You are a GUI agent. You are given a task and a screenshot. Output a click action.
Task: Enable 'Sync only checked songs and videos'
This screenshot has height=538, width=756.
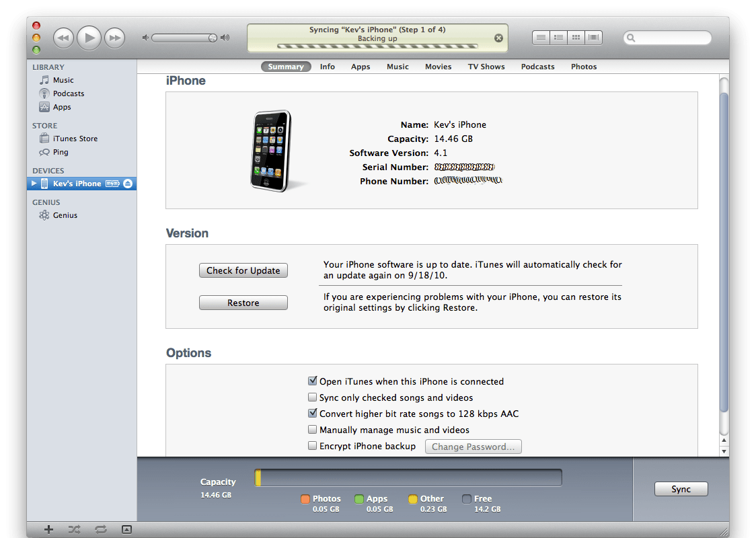pyautogui.click(x=312, y=397)
